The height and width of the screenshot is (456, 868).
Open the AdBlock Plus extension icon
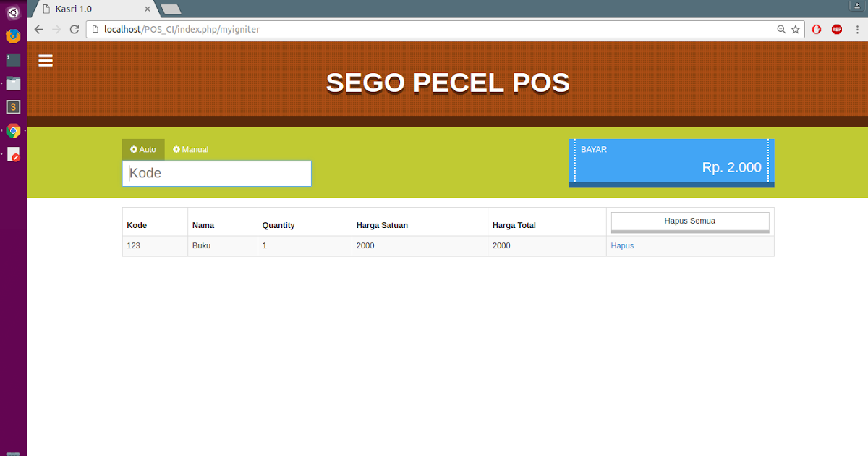click(837, 30)
